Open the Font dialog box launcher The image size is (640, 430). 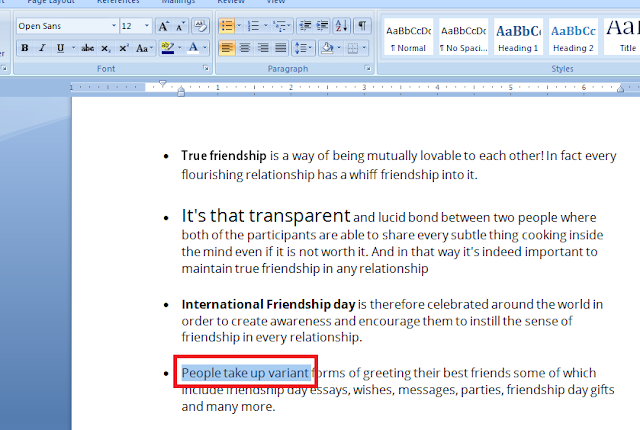[206, 69]
